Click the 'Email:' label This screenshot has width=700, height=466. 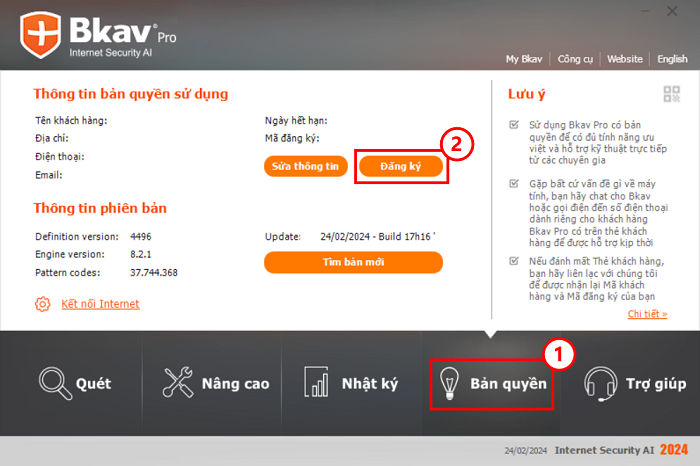49,175
